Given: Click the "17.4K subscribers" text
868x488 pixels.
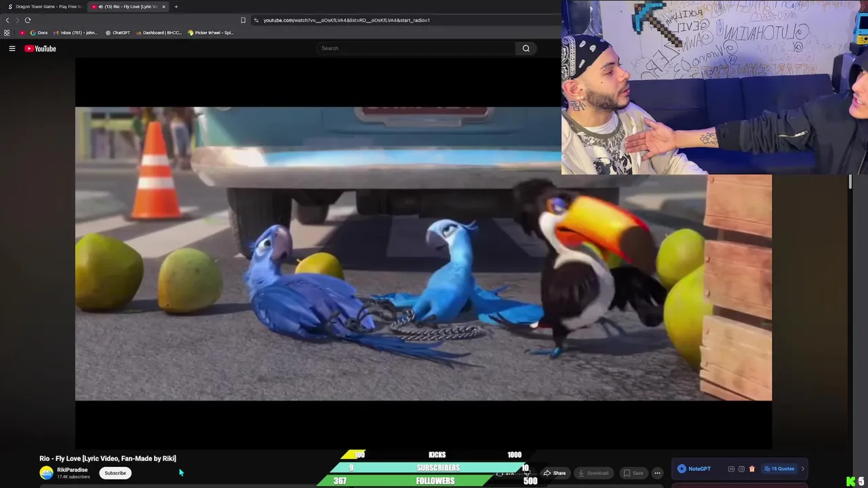Looking at the screenshot, I should point(73,477).
